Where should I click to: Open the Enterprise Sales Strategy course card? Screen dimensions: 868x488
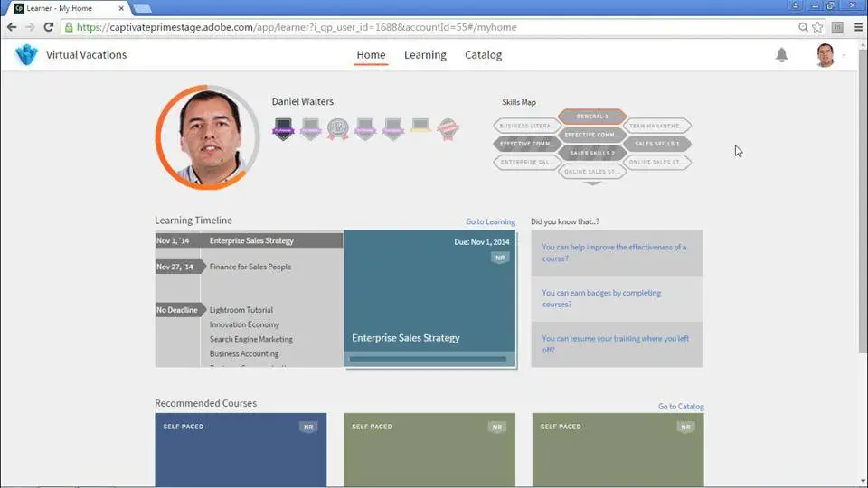click(429, 299)
